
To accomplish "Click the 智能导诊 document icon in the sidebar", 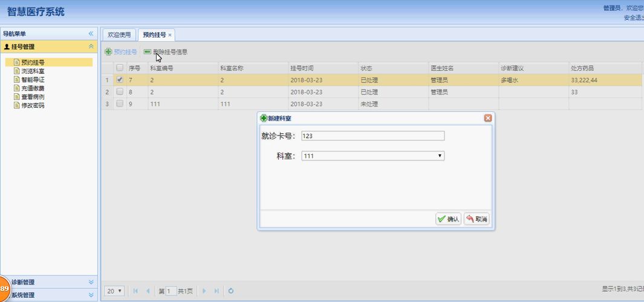I will point(17,80).
